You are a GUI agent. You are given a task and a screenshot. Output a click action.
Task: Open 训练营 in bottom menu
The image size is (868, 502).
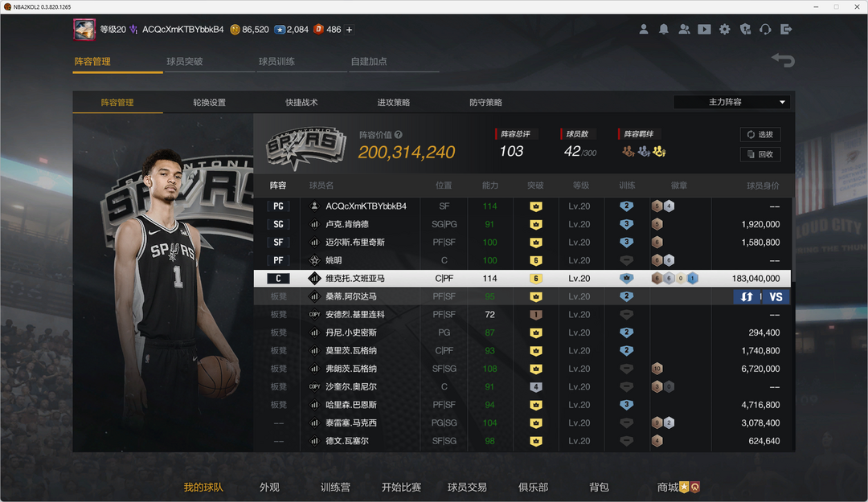coord(335,487)
